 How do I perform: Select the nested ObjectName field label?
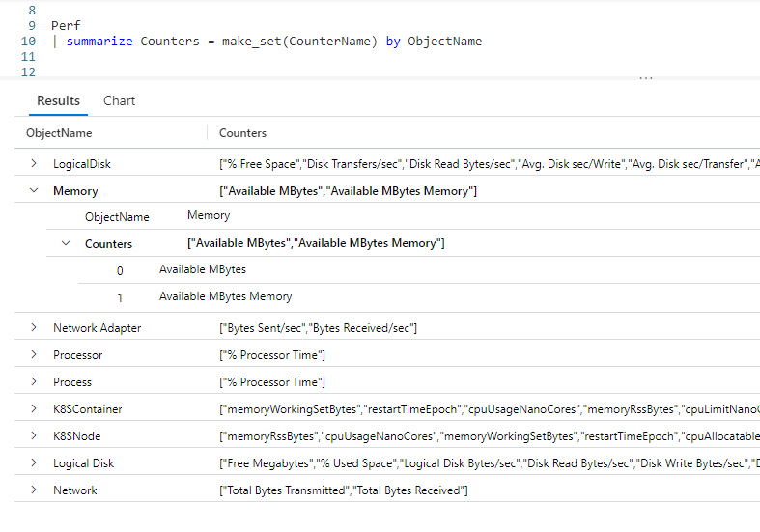tap(117, 217)
